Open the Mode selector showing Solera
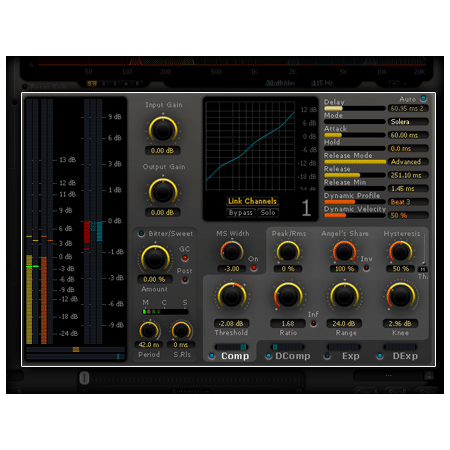 tap(408, 122)
